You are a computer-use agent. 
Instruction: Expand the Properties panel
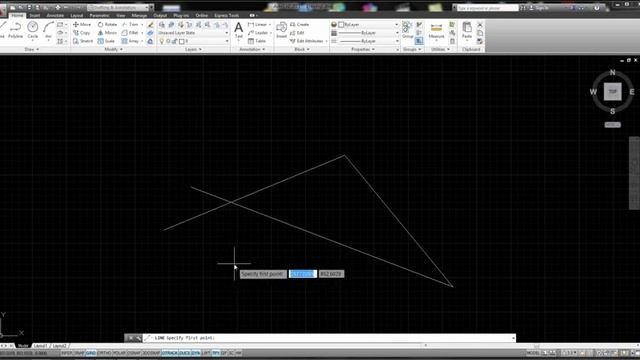(363, 49)
